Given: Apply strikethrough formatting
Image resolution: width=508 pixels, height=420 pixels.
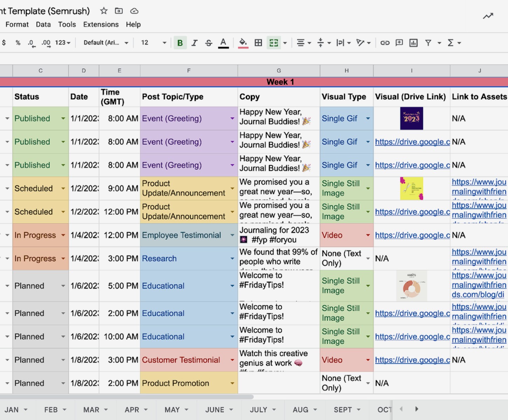Looking at the screenshot, I should click(208, 42).
